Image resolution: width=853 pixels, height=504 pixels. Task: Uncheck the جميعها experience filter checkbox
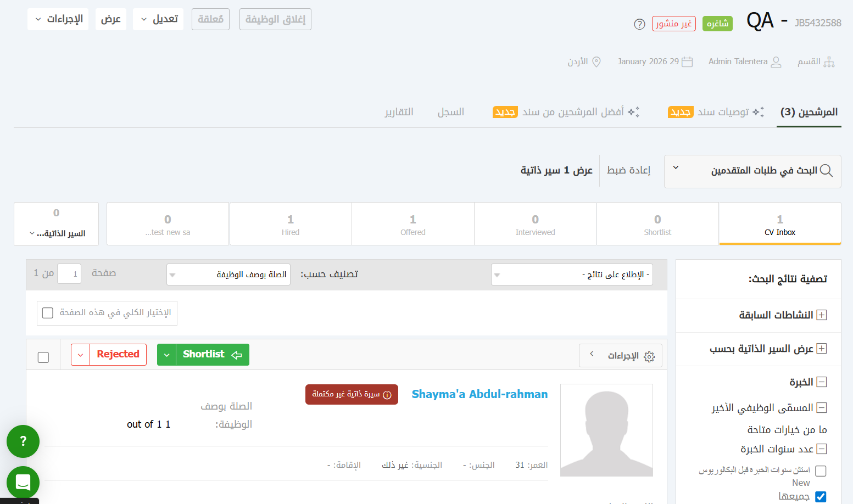tap(821, 496)
